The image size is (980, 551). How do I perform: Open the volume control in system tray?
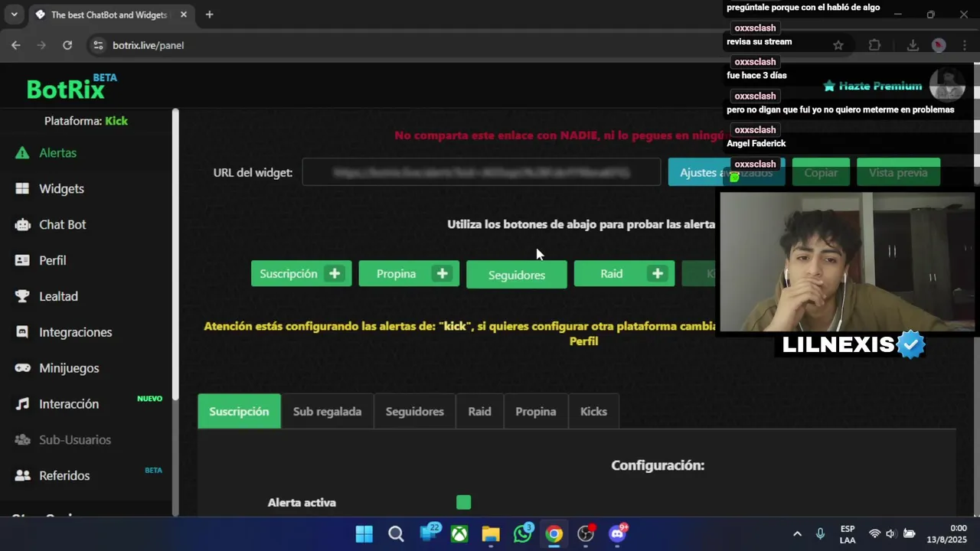tap(890, 533)
